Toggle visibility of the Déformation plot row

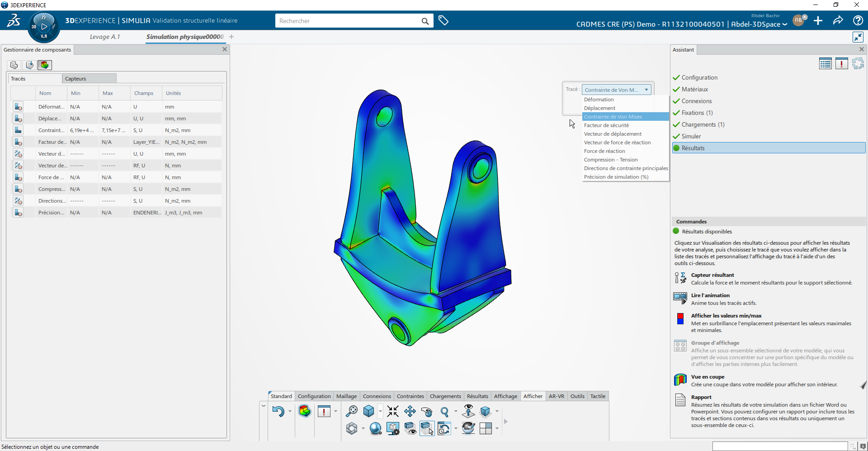click(18, 106)
